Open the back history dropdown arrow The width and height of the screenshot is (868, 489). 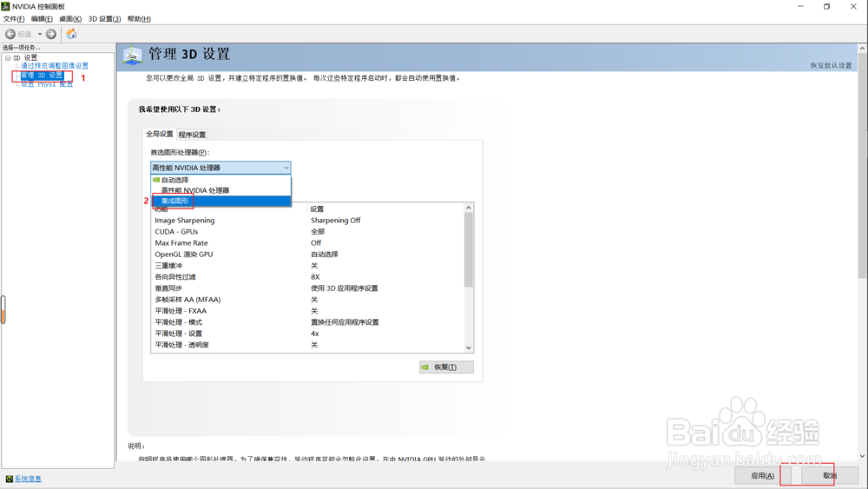(x=40, y=35)
